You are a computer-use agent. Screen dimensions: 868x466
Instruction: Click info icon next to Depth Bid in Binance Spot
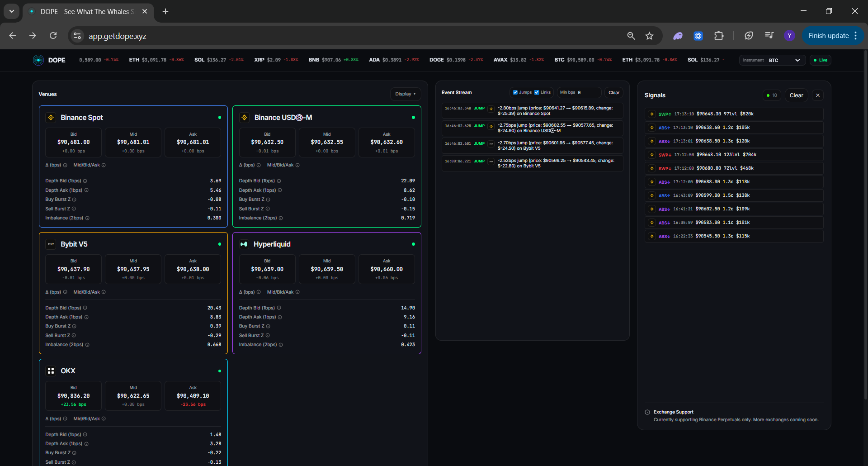click(x=85, y=181)
